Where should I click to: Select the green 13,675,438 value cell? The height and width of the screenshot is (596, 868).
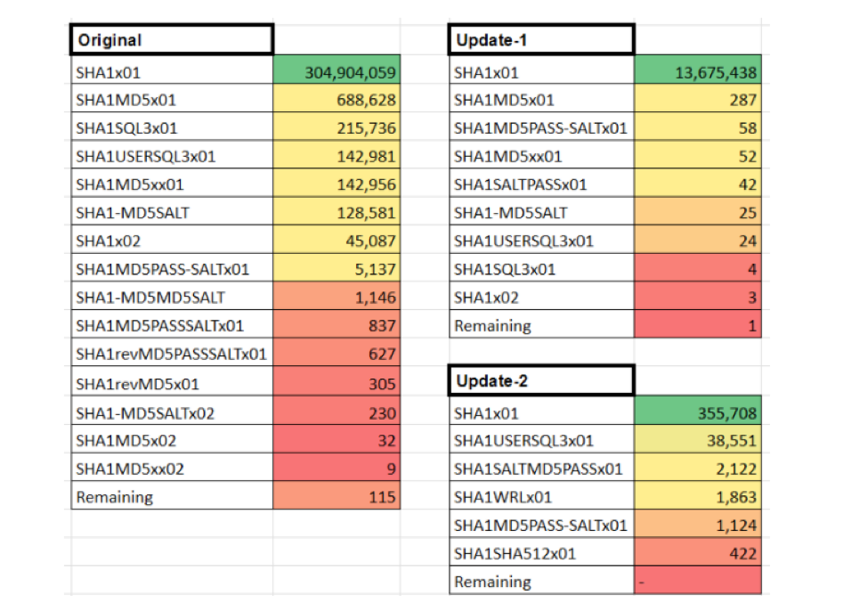(698, 72)
